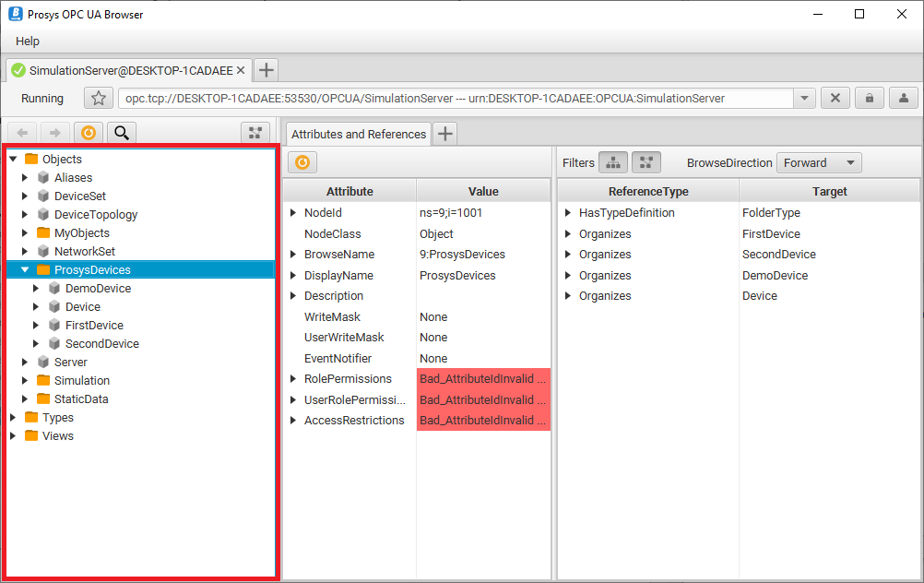Select the DemoDevice tree node
The image size is (924, 583).
pyautogui.click(x=98, y=289)
